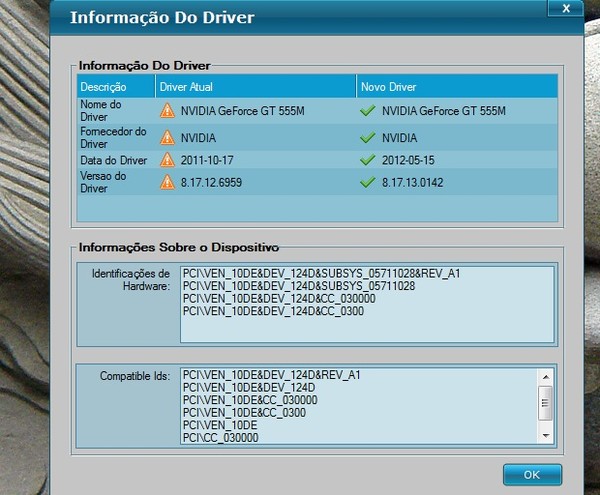Click current version 8.17.12.6959
Viewport: 600px width, 495px height.
211,182
